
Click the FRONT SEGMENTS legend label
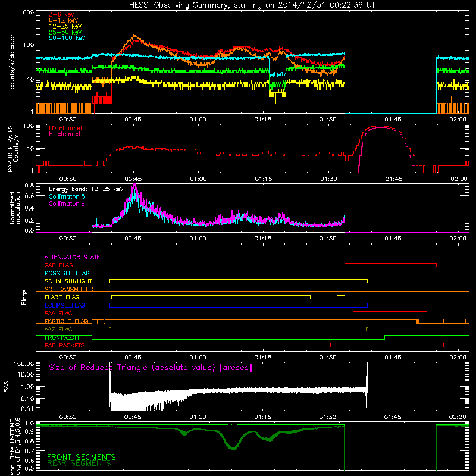pos(82,457)
